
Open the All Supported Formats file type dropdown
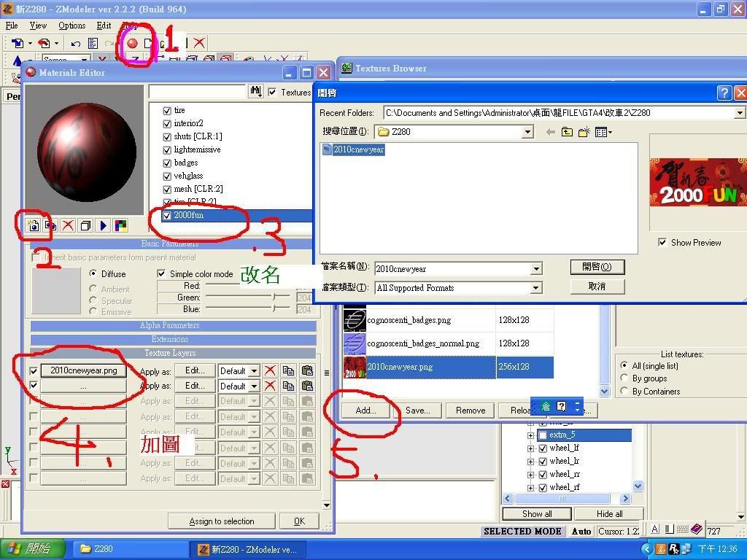pos(536,288)
